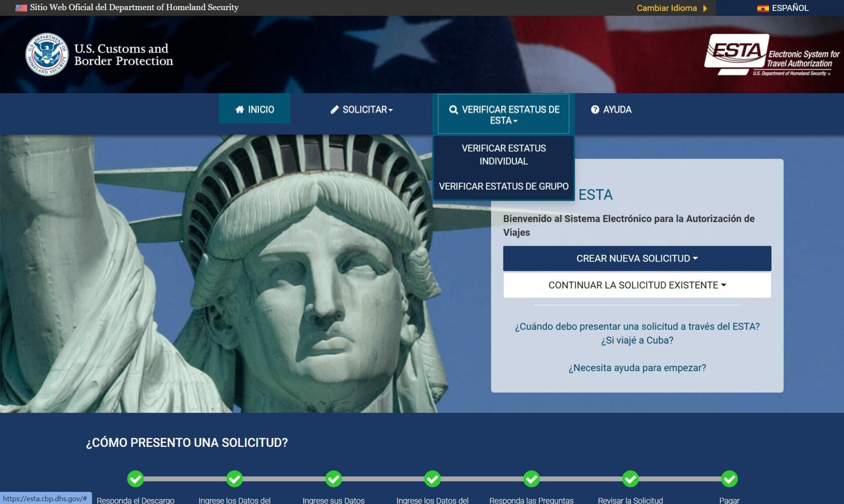Screen dimensions: 844x504
Task: Click checkmark above Pagar step
Action: tap(729, 479)
